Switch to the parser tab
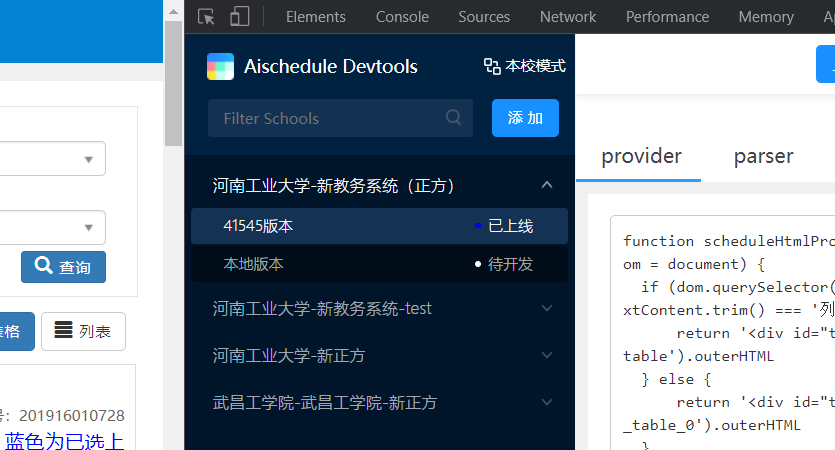 click(x=763, y=156)
